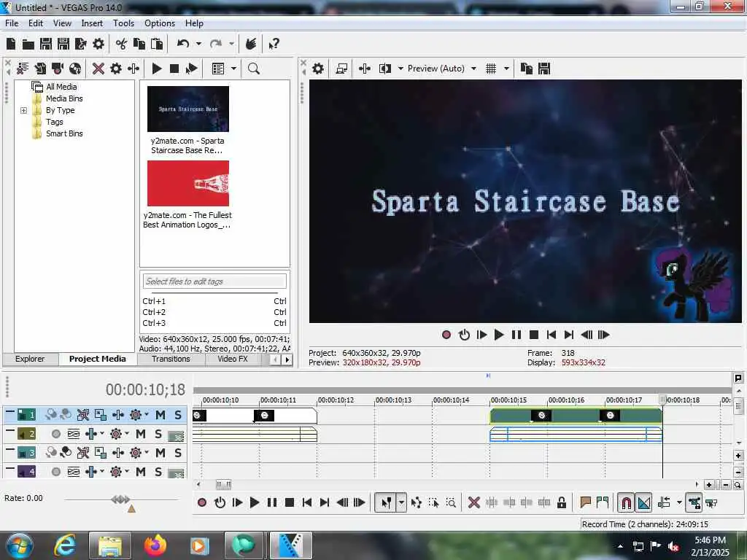Save snapshot to file in preview
Image resolution: width=747 pixels, height=560 pixels.
click(544, 69)
